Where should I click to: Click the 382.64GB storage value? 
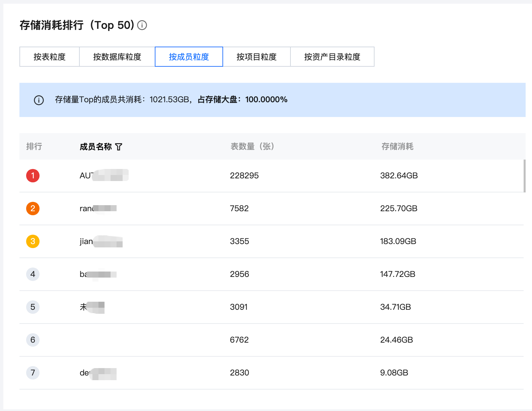click(399, 176)
